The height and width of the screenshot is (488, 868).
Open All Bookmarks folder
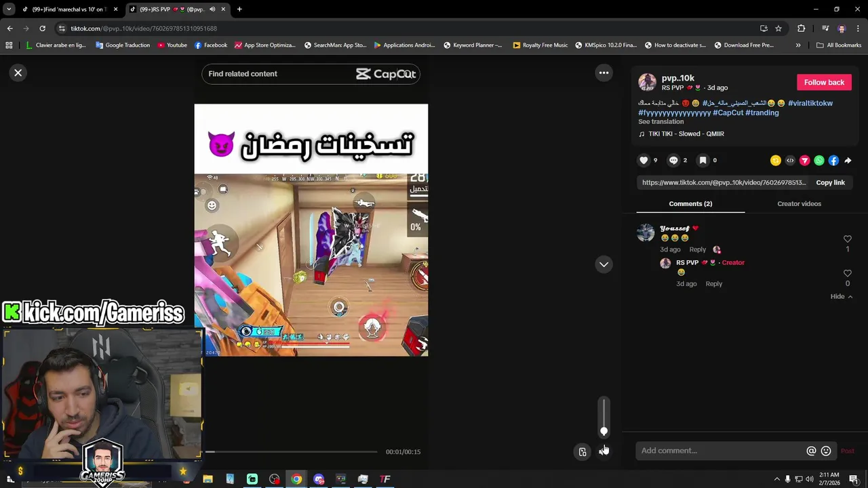[x=839, y=45]
